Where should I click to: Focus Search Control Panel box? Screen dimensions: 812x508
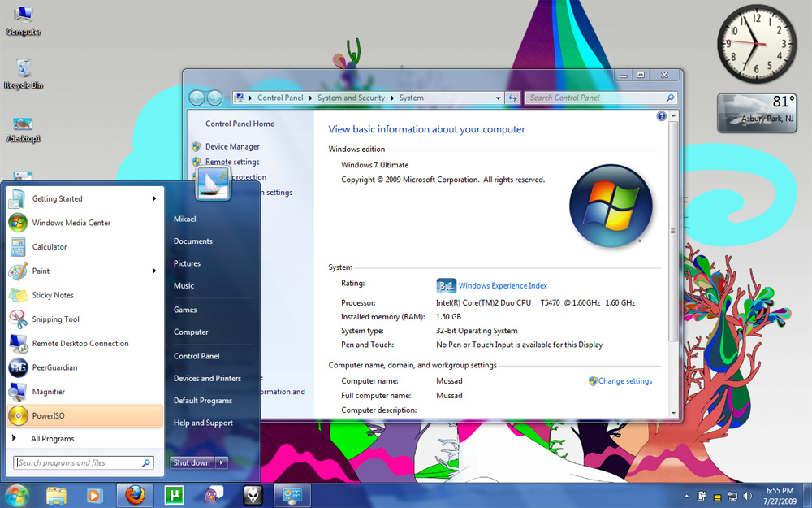(x=601, y=98)
